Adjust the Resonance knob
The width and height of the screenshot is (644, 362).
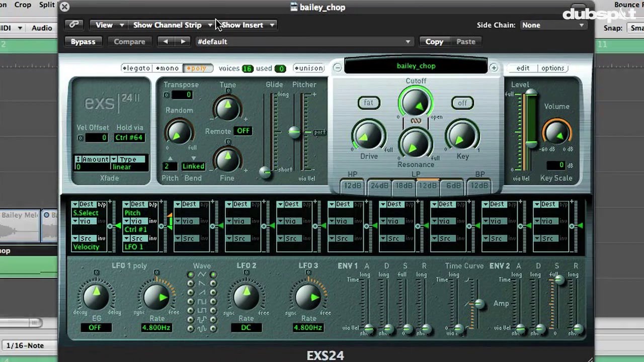click(416, 145)
